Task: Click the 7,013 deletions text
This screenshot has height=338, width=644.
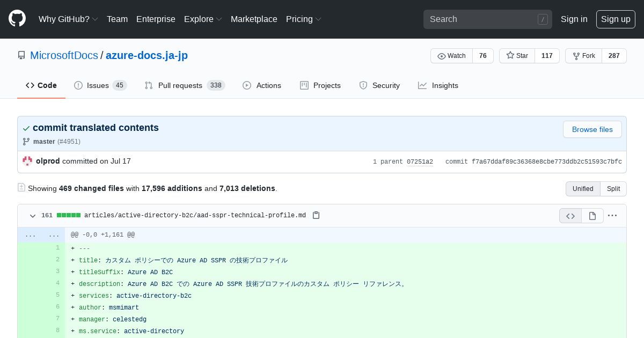Action: [x=247, y=188]
